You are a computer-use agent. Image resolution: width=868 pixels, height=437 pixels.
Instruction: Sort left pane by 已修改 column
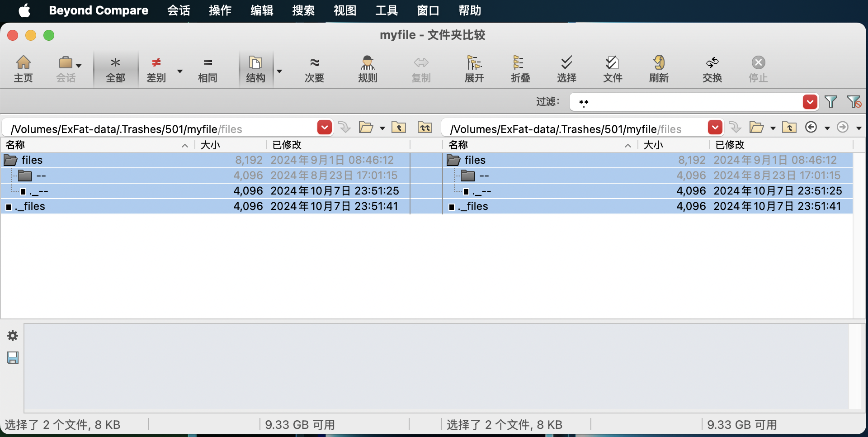pyautogui.click(x=338, y=145)
